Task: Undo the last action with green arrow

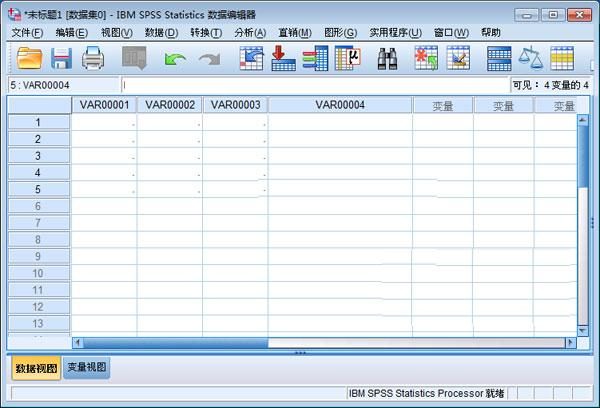Action: [x=174, y=59]
